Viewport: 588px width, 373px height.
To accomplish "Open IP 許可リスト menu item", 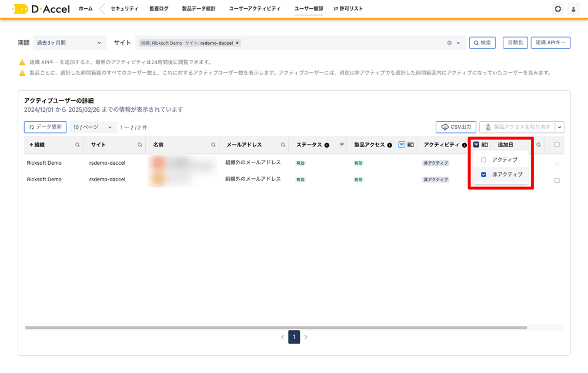I will coord(348,9).
